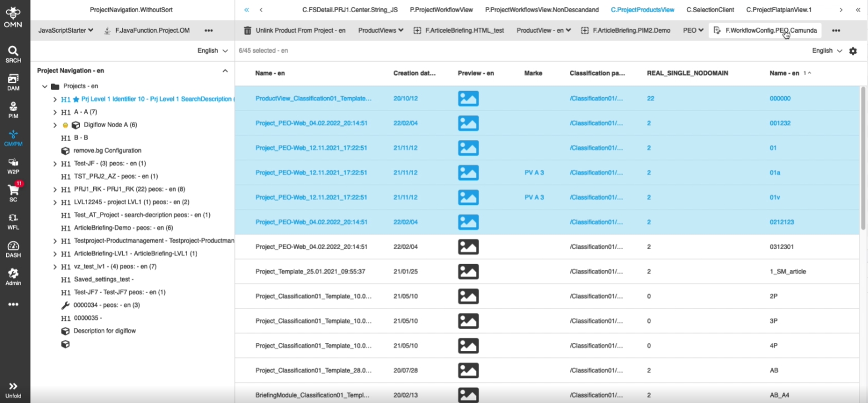Click the Unlink Product From Project button
Screen dimensions: 868x403
tap(294, 31)
